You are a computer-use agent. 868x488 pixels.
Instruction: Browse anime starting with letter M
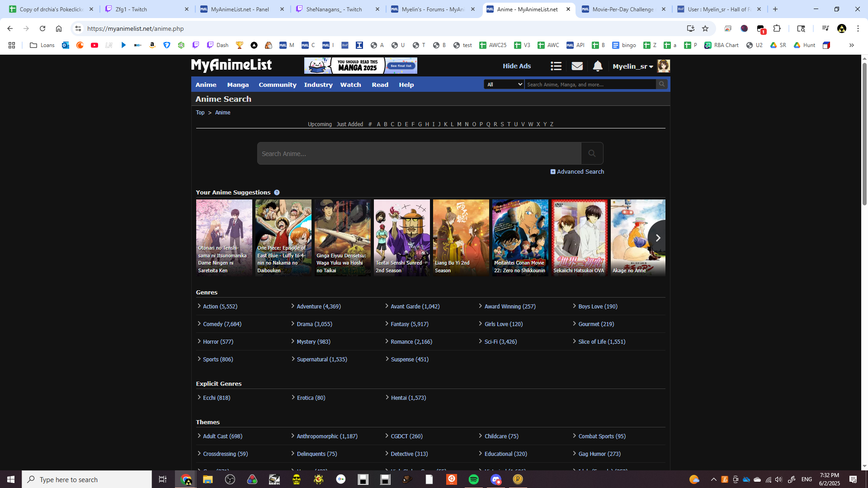pyautogui.click(x=459, y=124)
